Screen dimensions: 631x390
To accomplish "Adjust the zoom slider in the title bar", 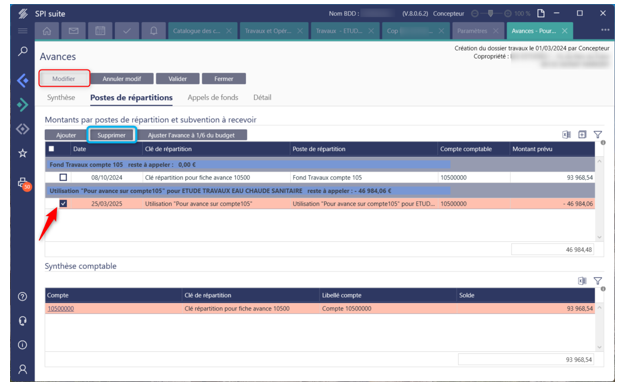I will tap(490, 14).
